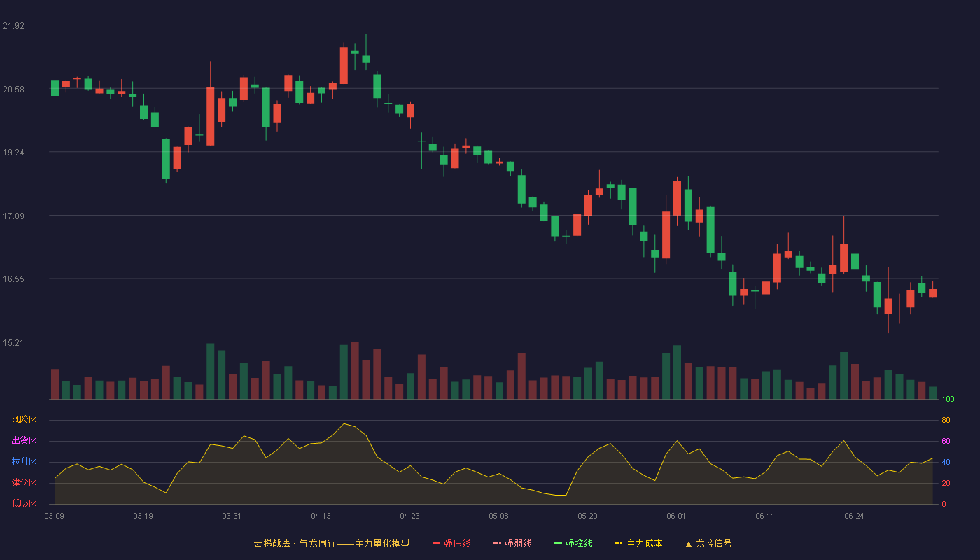Click the 06-11 date axis label

766,516
